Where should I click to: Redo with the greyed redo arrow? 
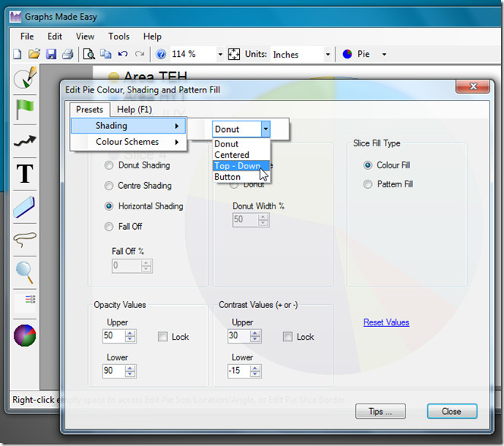(140, 54)
